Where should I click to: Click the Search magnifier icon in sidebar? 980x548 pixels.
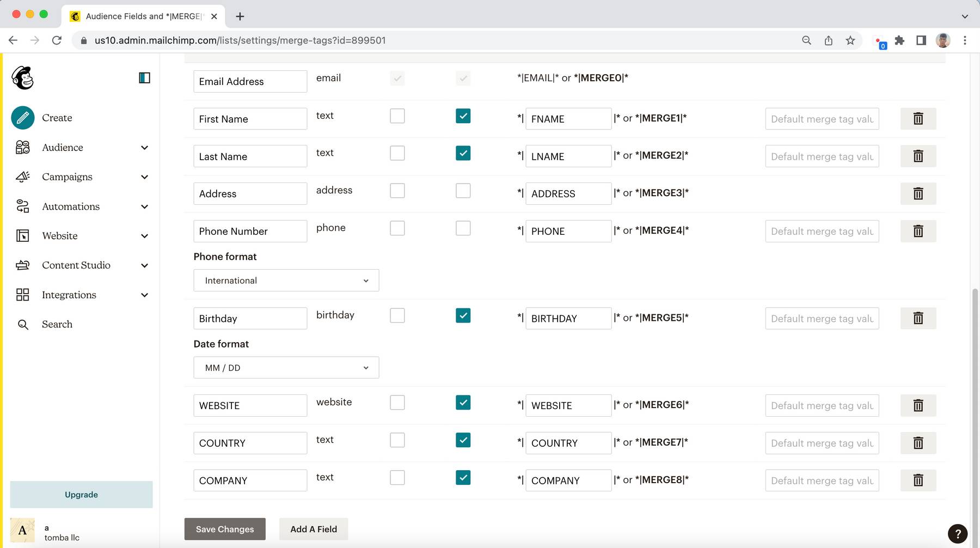[23, 324]
